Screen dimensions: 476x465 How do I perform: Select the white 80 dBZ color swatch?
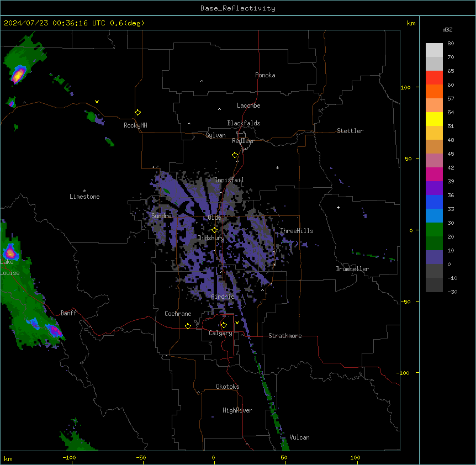click(434, 50)
